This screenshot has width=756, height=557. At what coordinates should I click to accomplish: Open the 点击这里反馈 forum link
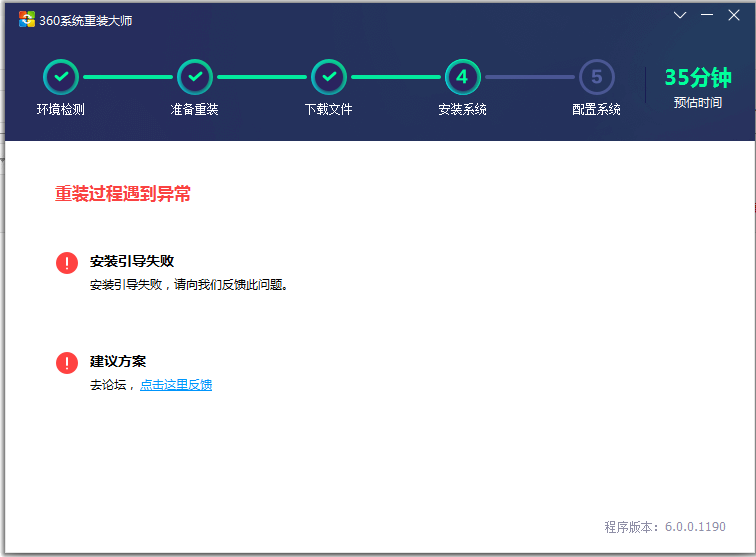point(176,385)
